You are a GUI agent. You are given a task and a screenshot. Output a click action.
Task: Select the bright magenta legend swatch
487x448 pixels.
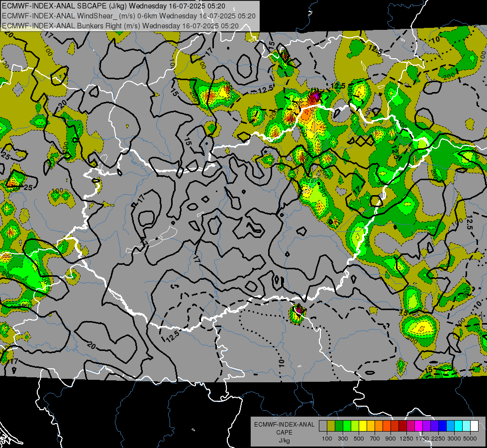(x=419, y=426)
